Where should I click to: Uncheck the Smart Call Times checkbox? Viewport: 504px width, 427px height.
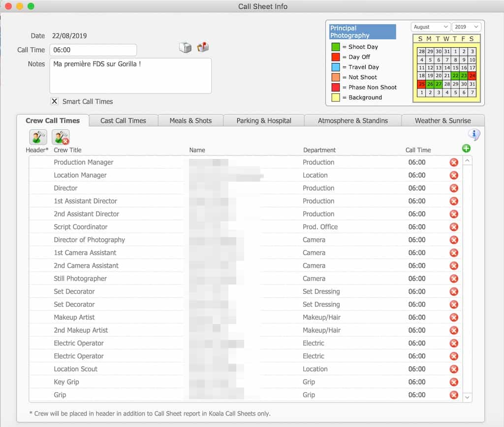55,101
